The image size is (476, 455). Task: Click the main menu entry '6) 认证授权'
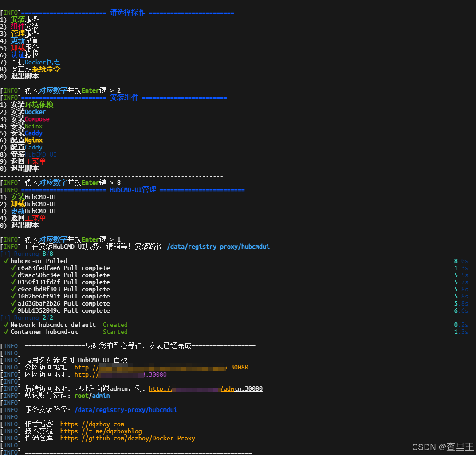[x=20, y=55]
